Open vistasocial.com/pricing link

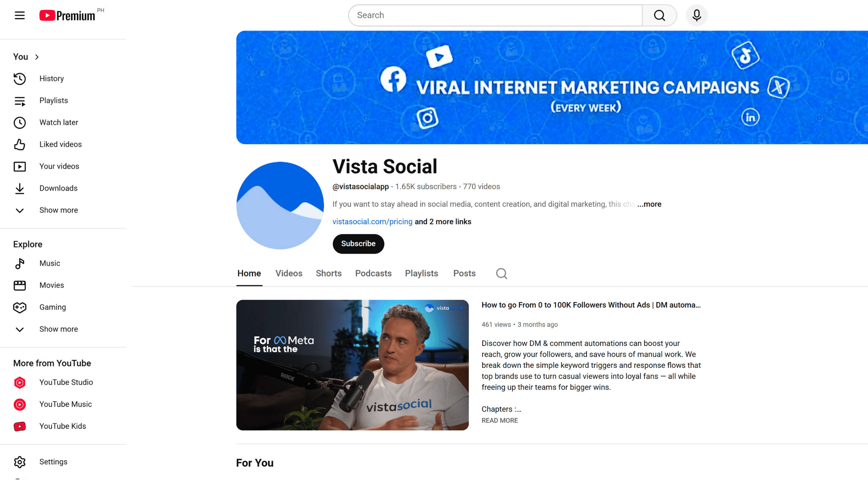372,222
